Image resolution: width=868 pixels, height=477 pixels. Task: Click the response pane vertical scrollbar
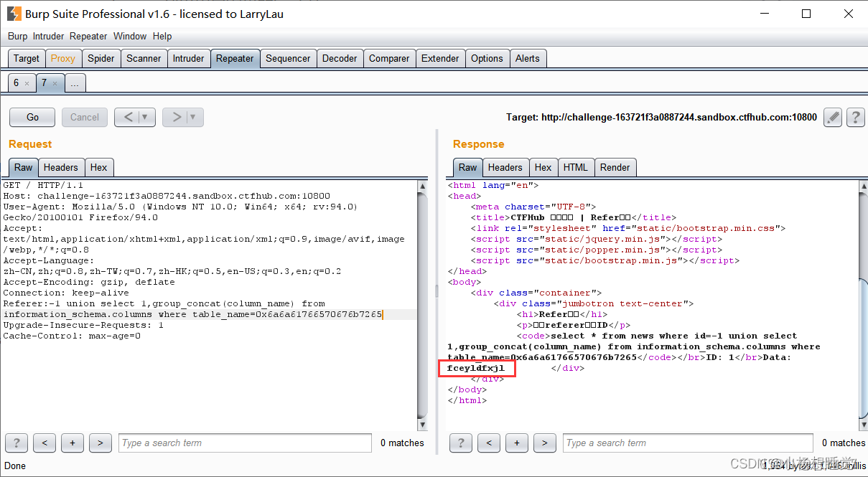pyautogui.click(x=862, y=305)
